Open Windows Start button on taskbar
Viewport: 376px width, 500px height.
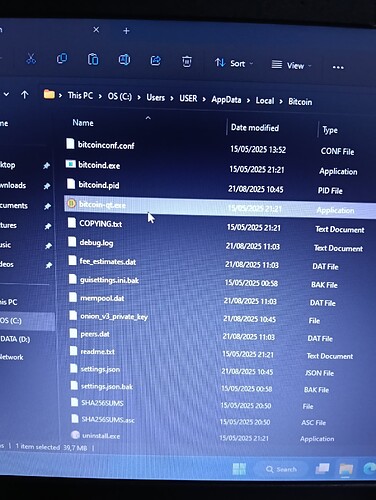point(239,469)
